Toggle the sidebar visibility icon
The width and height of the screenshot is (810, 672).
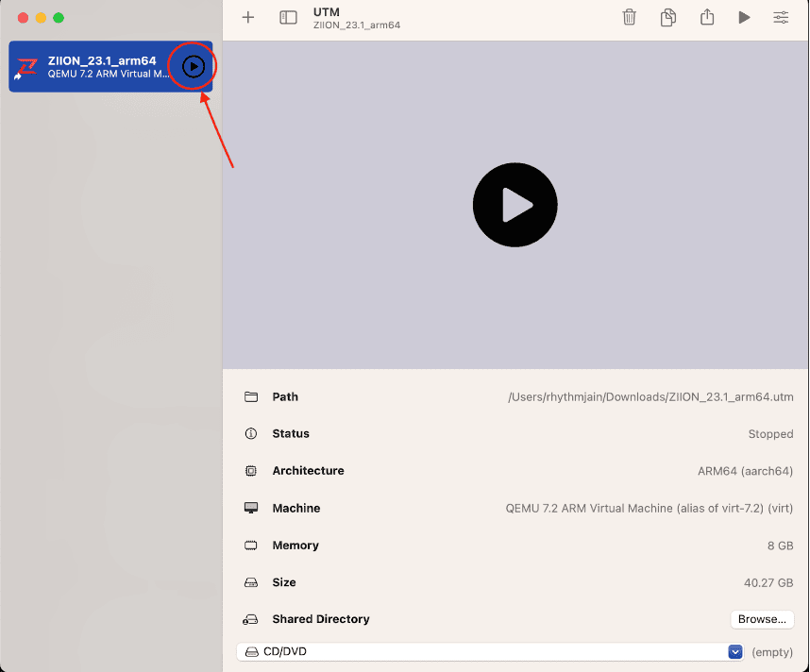pyautogui.click(x=288, y=18)
